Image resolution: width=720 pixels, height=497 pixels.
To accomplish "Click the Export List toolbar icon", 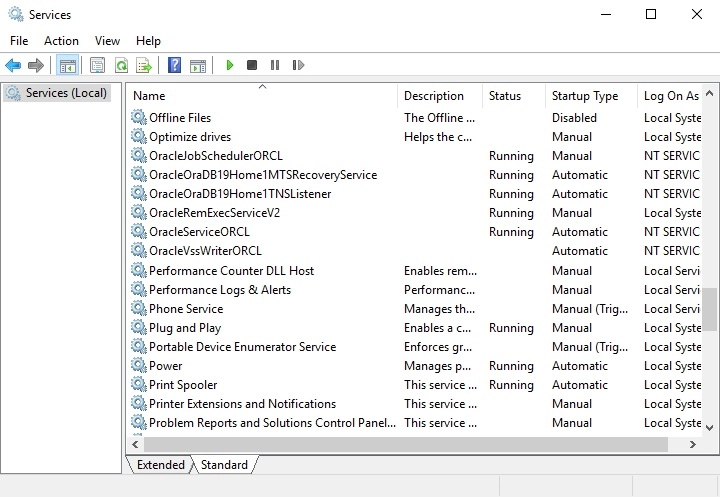I will click(x=144, y=65).
